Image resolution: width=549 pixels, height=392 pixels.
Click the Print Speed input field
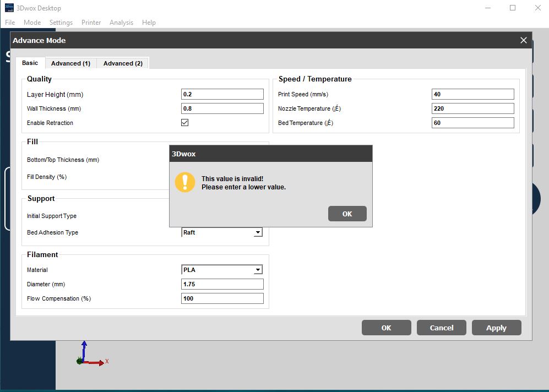point(472,94)
